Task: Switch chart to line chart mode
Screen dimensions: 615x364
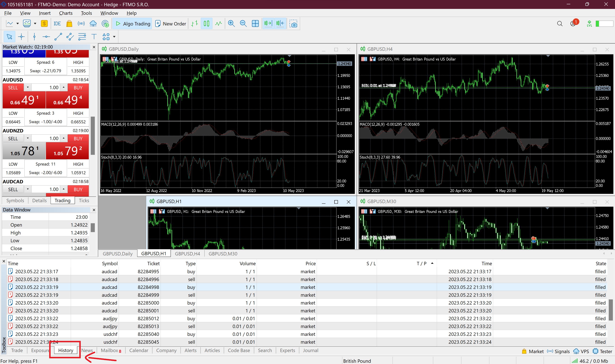Action: coord(218,23)
